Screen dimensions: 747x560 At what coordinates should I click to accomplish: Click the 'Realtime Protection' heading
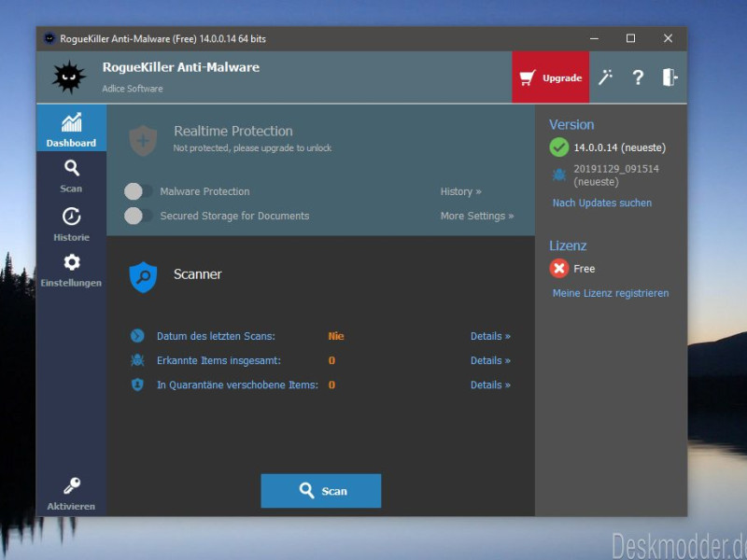tap(233, 131)
